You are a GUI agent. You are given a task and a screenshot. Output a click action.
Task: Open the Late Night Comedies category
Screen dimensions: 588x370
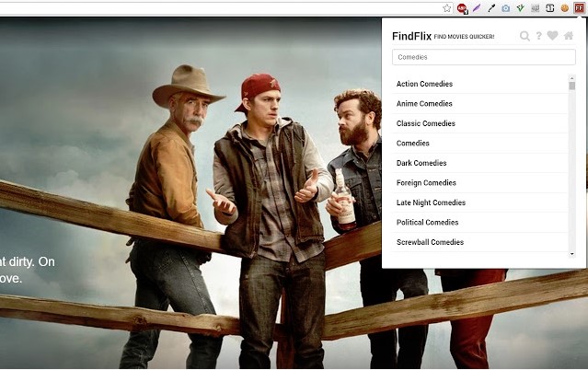pos(480,202)
